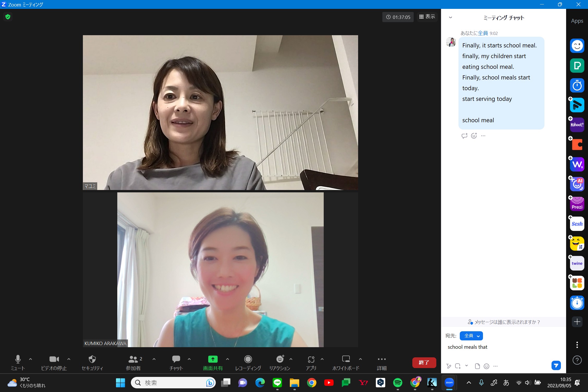Expand apps options arrow in toolbar
The width and height of the screenshot is (588, 392).
322,359
